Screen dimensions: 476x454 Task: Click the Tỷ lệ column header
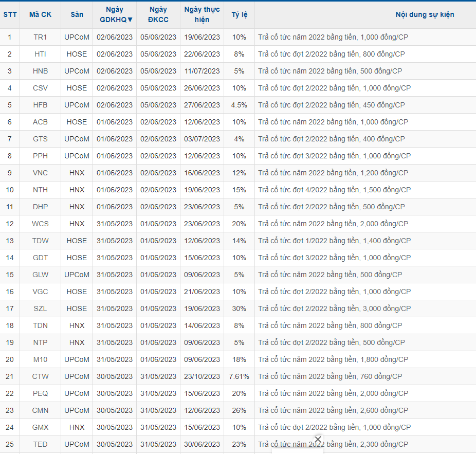click(x=239, y=15)
